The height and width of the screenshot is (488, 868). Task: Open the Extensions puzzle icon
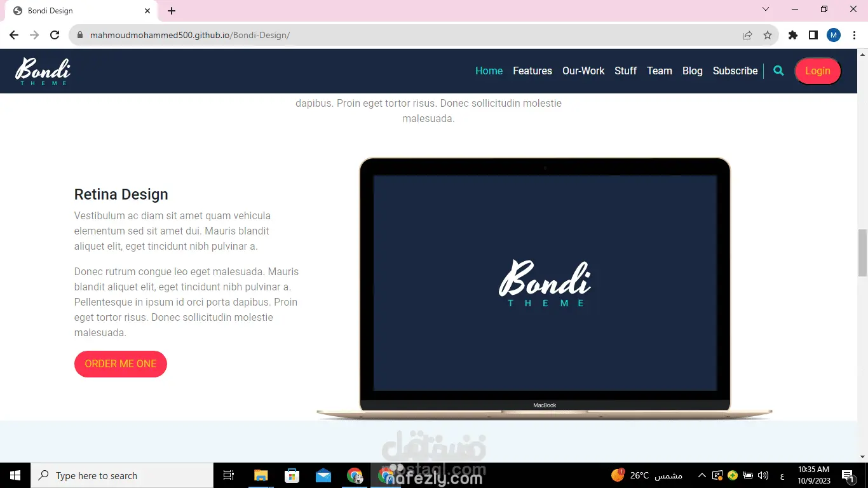tap(793, 35)
